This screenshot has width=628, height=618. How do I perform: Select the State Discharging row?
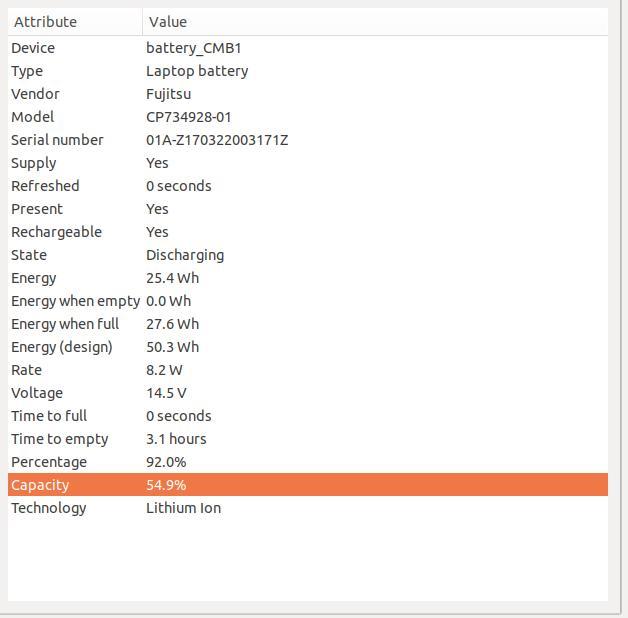(x=308, y=255)
